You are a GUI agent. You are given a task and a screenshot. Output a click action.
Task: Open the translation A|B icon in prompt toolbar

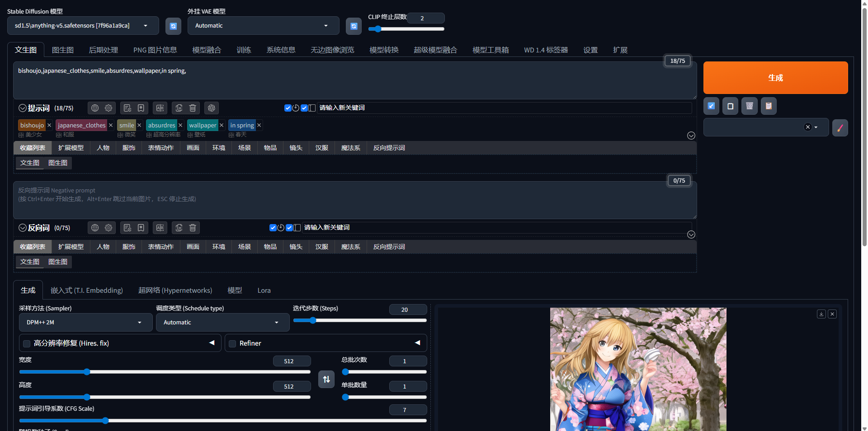pos(160,108)
